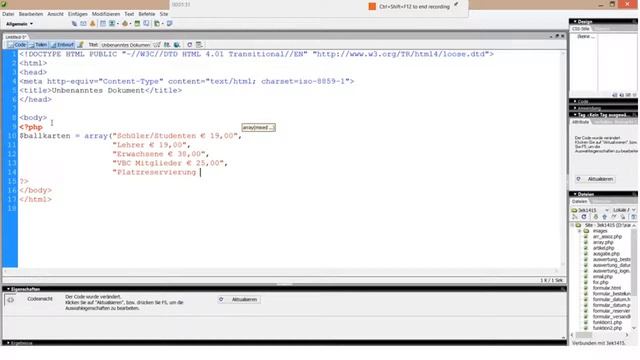Click the Images insert icon

tap(111, 24)
